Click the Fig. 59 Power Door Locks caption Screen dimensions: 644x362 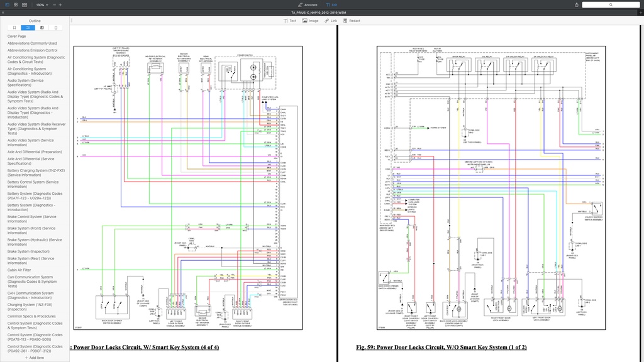coord(441,347)
